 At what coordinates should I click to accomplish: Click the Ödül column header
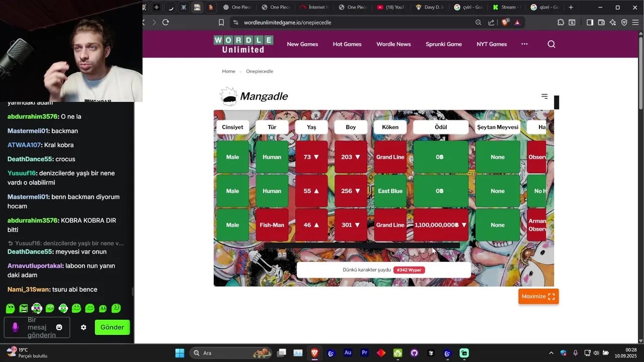click(441, 127)
